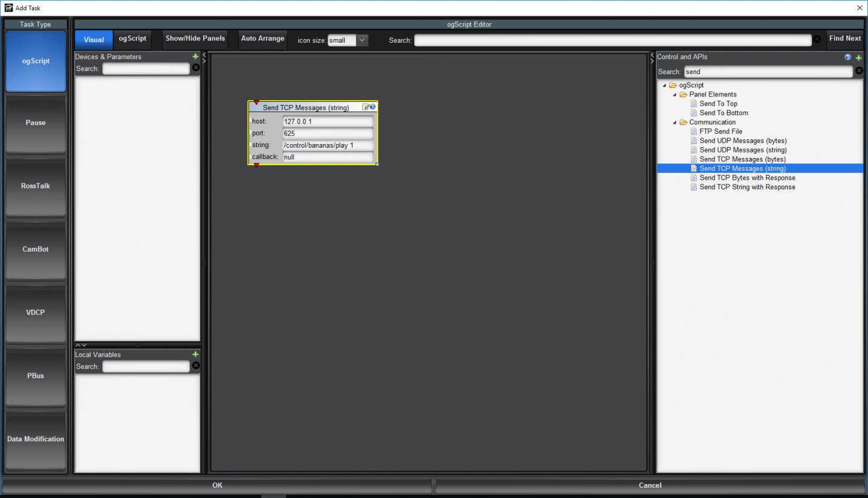Click the document icon beside FTP Send File
Image resolution: width=868 pixels, height=498 pixels.
point(694,131)
